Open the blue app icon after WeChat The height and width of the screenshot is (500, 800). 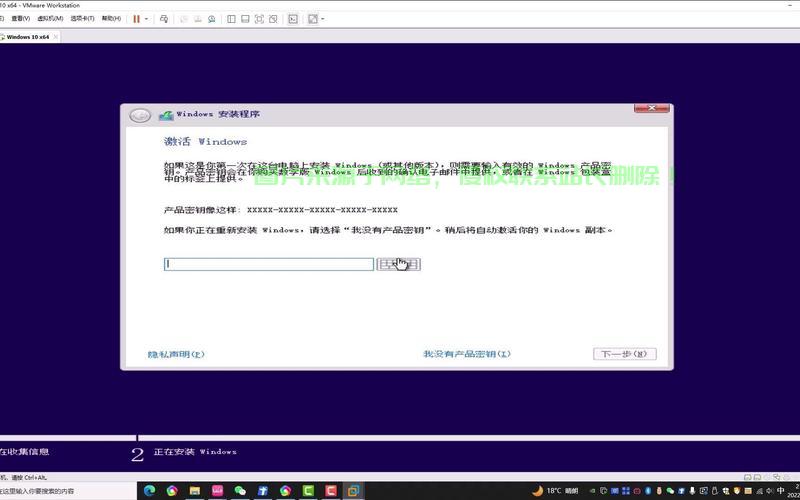[x=263, y=491]
